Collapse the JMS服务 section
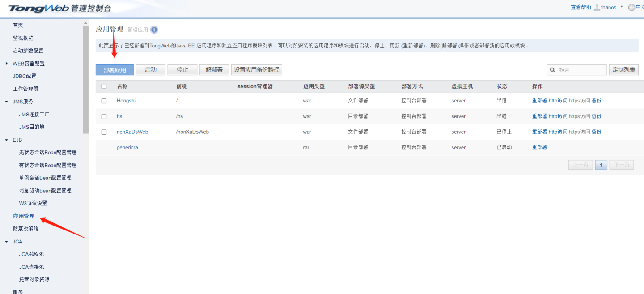 pos(7,102)
